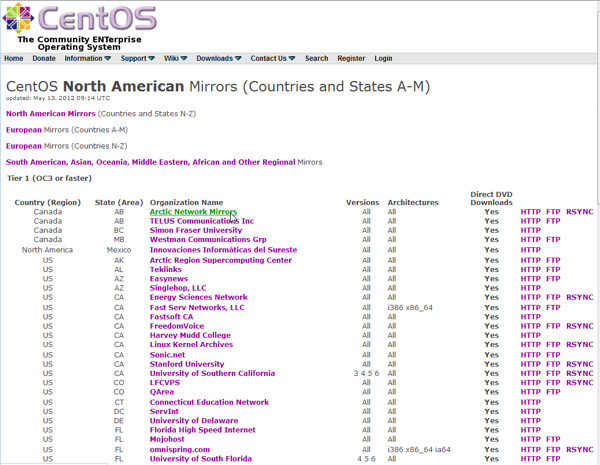600x465 pixels.
Task: Open FreedomVoice organization link
Action: click(177, 326)
